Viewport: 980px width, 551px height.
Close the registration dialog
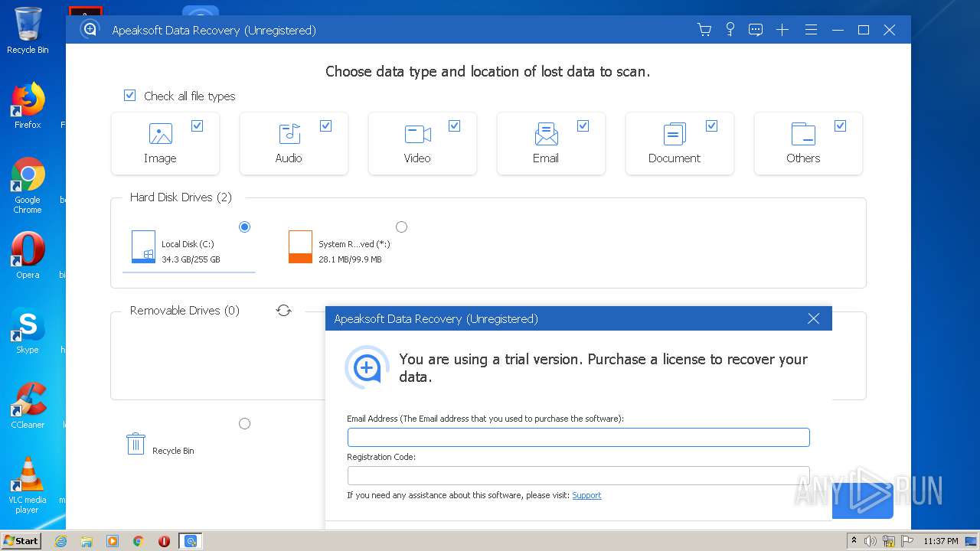tap(813, 318)
